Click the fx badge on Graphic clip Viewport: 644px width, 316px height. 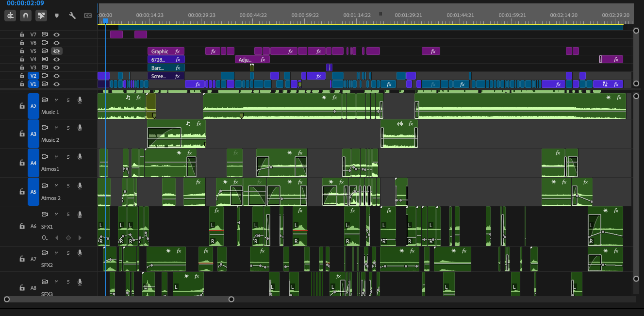pyautogui.click(x=178, y=51)
